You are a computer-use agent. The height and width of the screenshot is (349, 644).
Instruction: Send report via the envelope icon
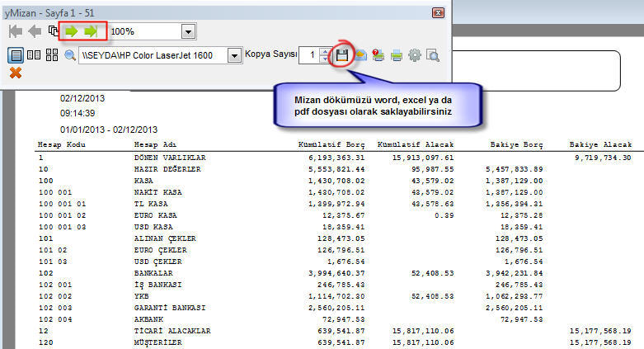361,55
